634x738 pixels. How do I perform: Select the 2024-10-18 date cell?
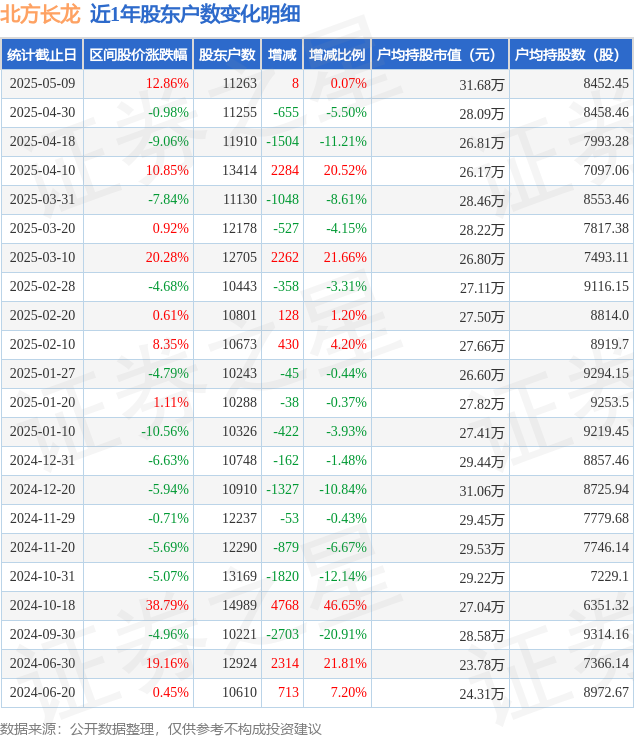42,605
